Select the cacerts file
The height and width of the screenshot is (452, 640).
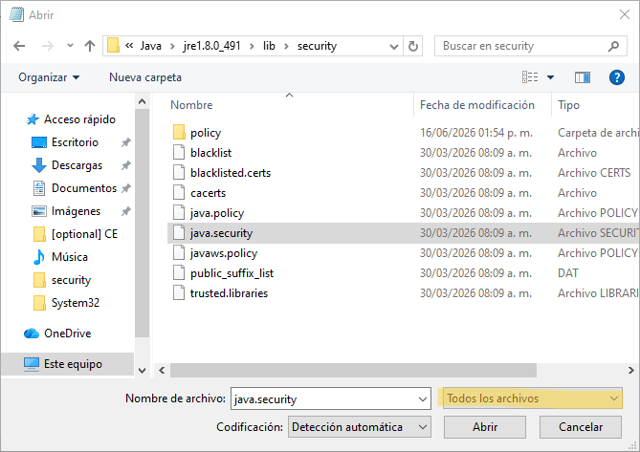pyautogui.click(x=208, y=193)
